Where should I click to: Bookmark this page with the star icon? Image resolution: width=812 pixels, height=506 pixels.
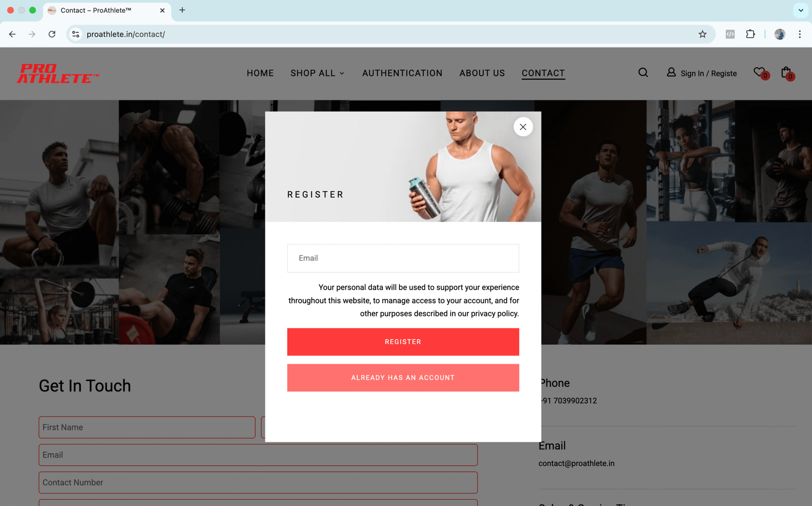[702, 34]
